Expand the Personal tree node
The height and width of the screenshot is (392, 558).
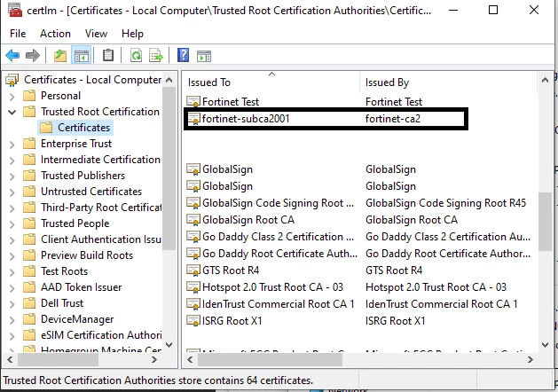[12, 96]
